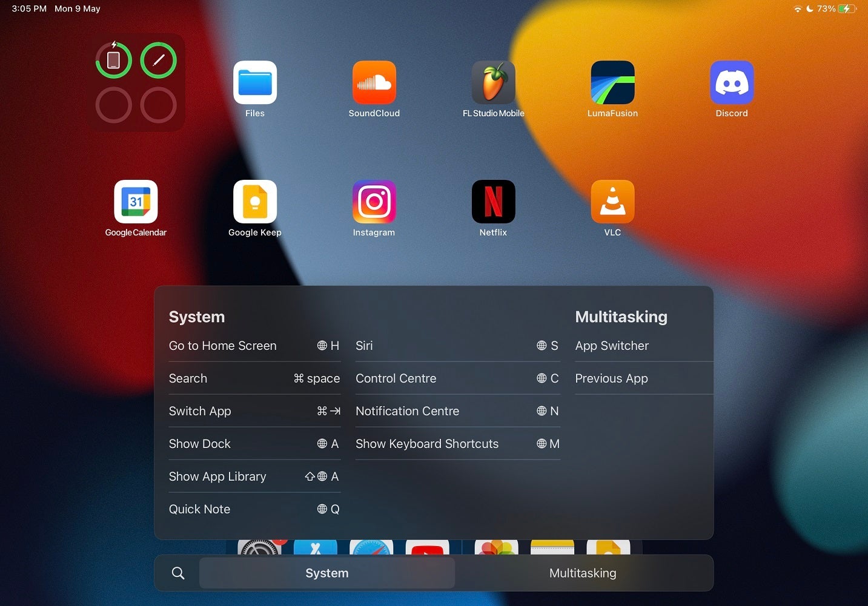Viewport: 868px width, 606px height.
Task: Tap the Wi-Fi status icon
Action: point(798,8)
